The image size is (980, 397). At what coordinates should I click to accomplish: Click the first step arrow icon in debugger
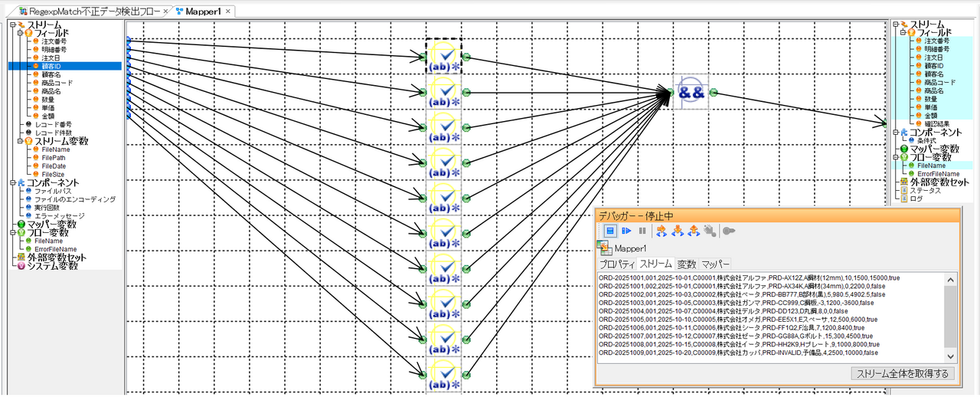[x=662, y=230]
